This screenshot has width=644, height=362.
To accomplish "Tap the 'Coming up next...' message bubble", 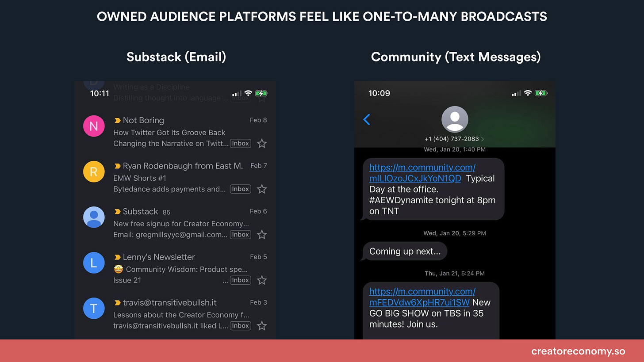I will point(405,251).
